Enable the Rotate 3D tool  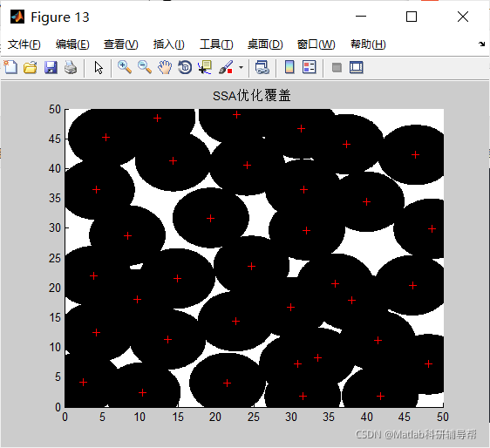point(185,67)
